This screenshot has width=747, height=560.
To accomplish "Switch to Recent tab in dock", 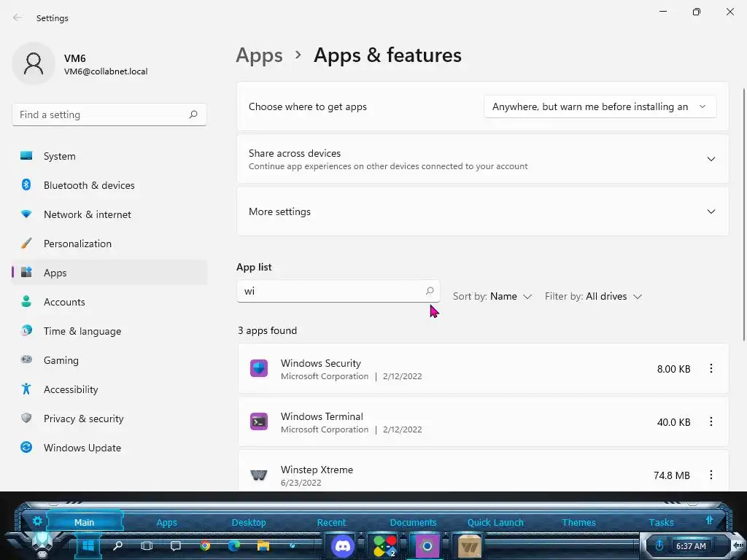I will [332, 522].
